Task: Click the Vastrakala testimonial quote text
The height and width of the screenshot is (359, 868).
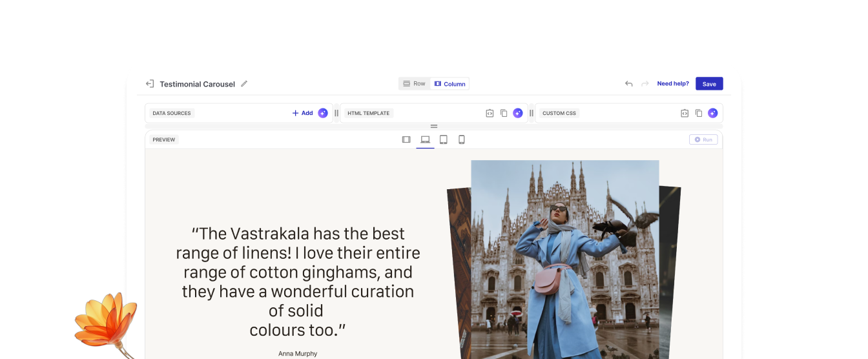Action: coord(298,282)
